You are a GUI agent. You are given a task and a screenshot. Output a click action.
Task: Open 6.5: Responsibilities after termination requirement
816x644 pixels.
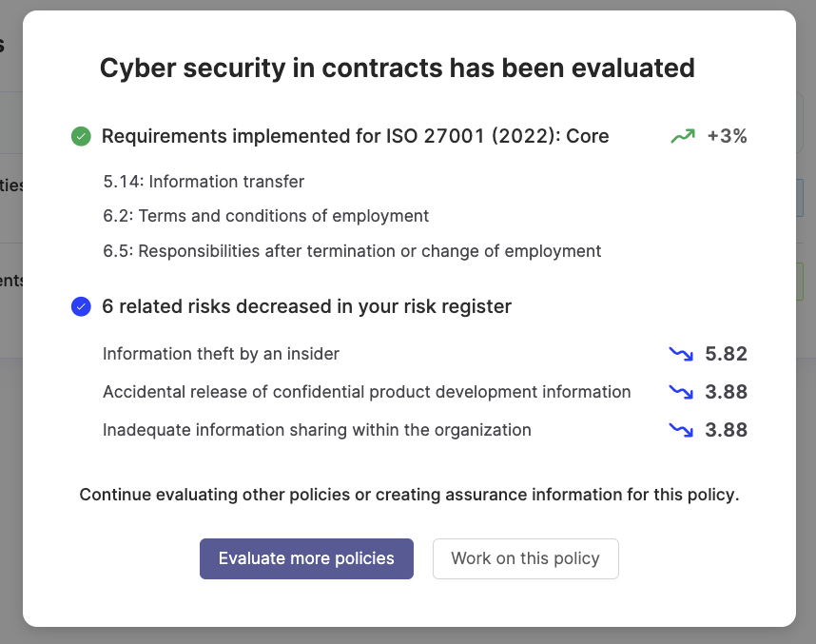(352, 251)
